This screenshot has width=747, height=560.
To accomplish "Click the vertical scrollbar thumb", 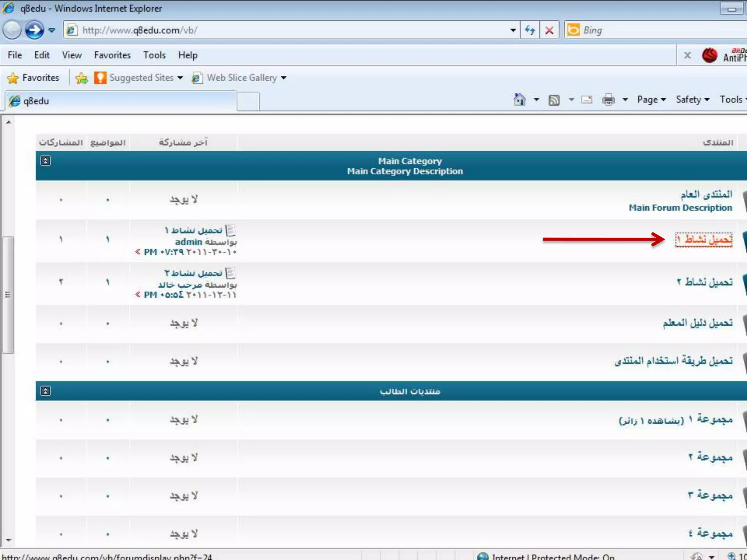I will pos(8,295).
